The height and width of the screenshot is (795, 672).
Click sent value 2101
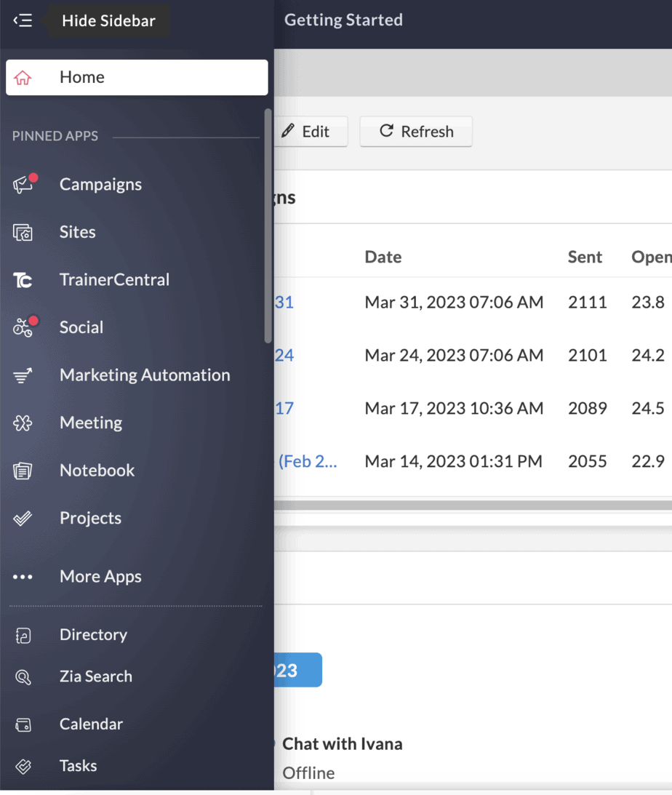point(588,356)
